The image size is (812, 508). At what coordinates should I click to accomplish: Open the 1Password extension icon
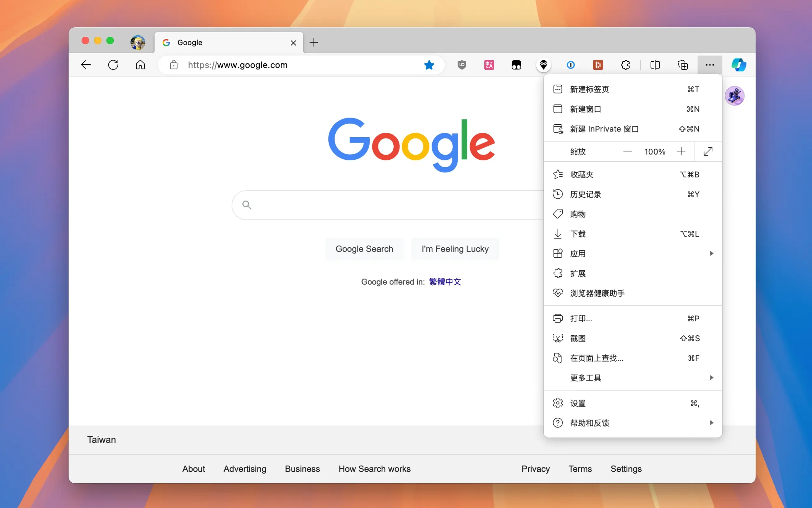[x=571, y=65]
